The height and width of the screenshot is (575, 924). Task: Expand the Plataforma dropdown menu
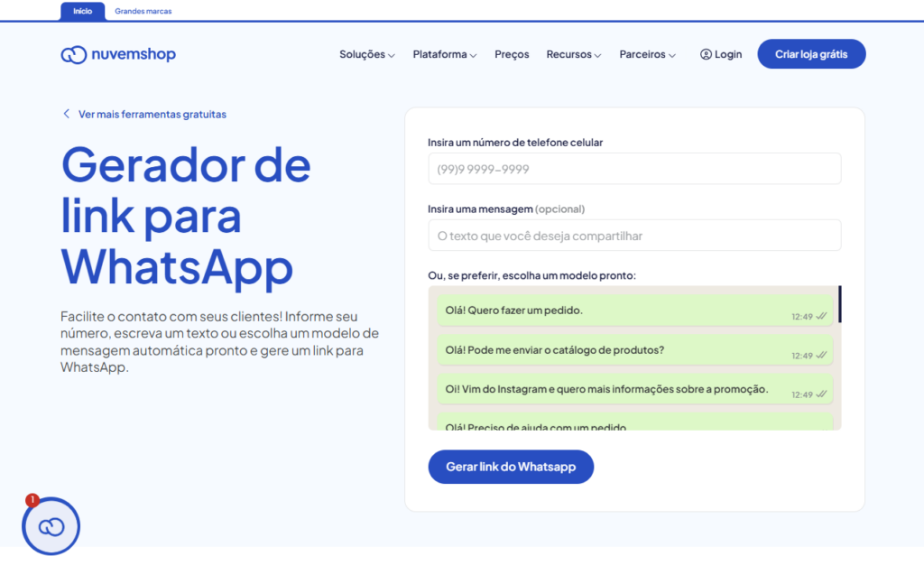444,54
